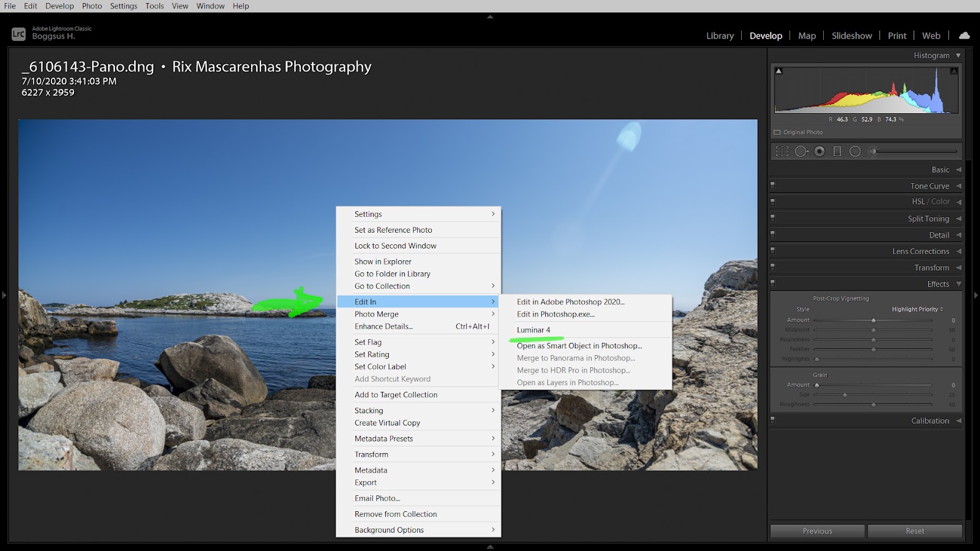Select Edit In context menu entry
The height and width of the screenshot is (551, 980).
418,302
